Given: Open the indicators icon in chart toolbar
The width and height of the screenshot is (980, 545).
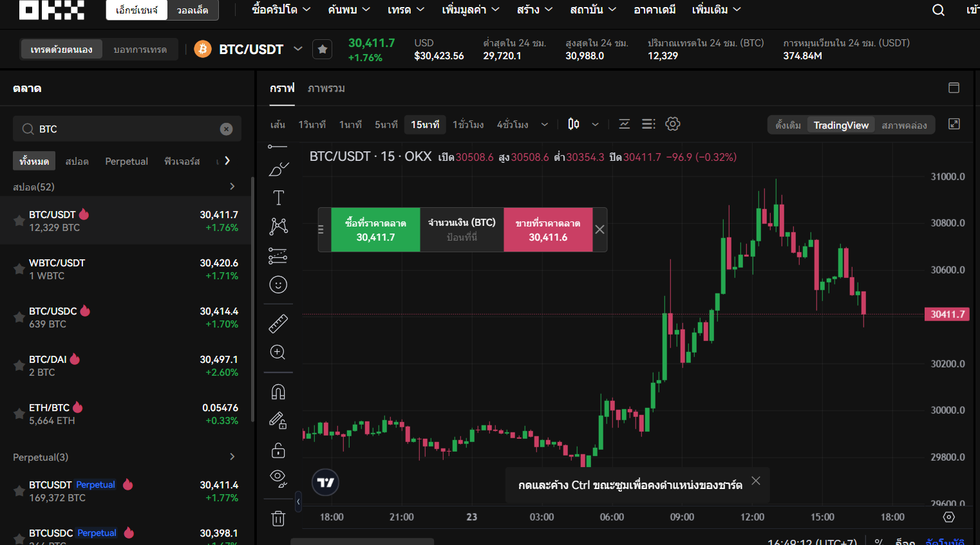Looking at the screenshot, I should pyautogui.click(x=624, y=124).
